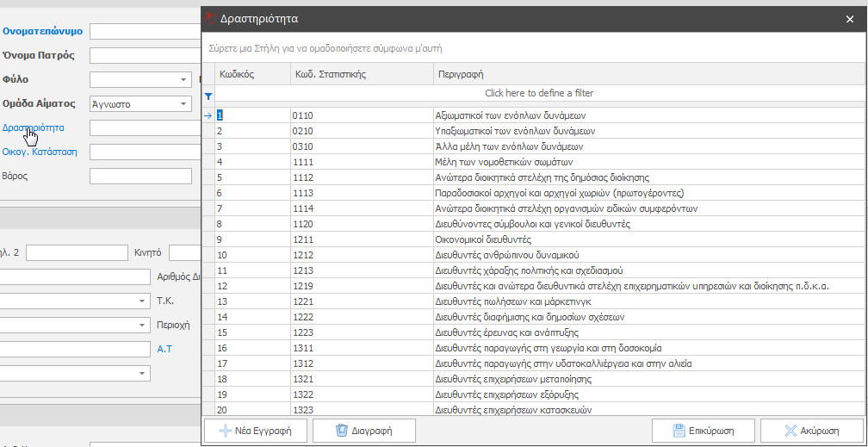Click the current row arrow indicator
Image resolution: width=868 pixels, height=447 pixels.
(208, 115)
